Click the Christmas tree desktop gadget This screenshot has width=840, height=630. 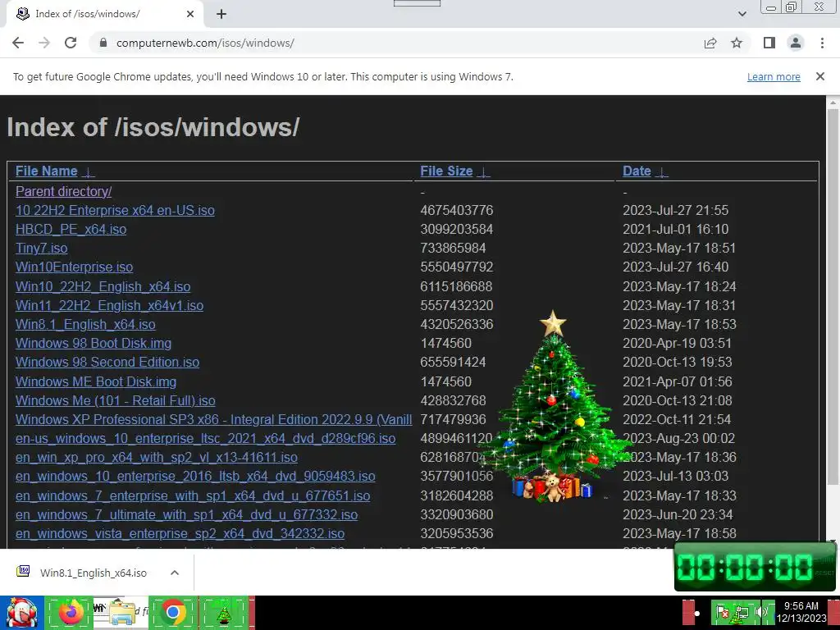click(x=555, y=407)
